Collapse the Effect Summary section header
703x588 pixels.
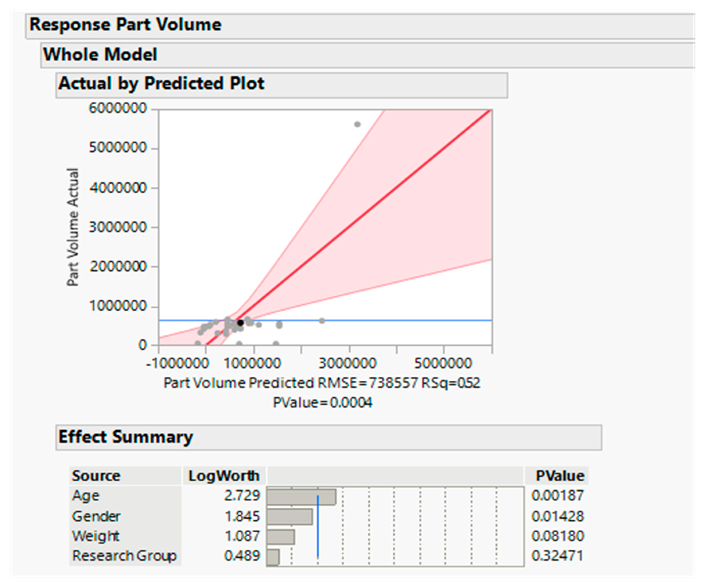(x=126, y=437)
